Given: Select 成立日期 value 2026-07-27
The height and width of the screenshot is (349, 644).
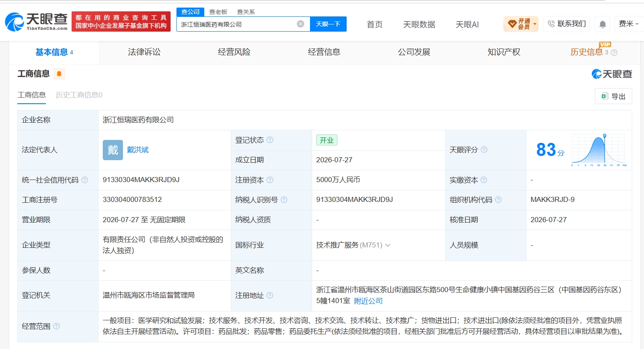Looking at the screenshot, I should click(334, 160).
